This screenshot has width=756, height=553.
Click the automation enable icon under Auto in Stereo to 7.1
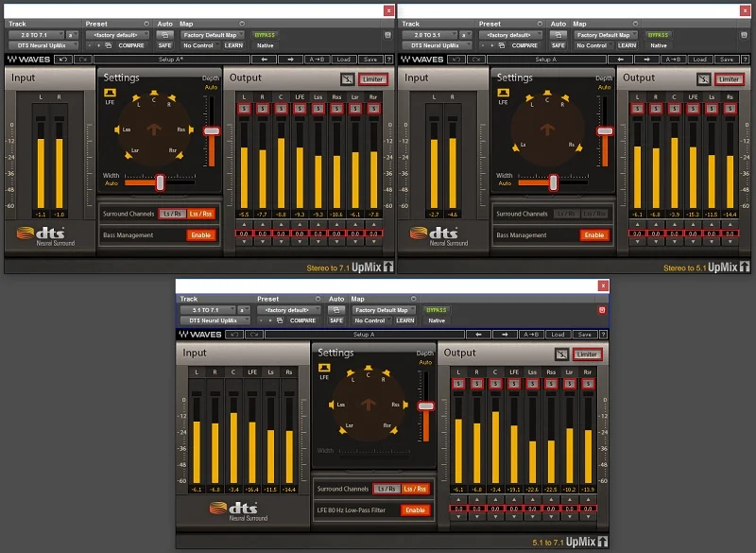coord(164,35)
